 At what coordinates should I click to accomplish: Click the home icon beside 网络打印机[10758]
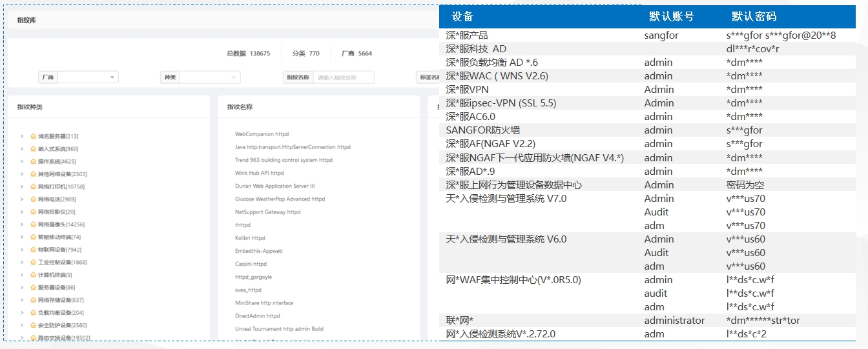point(34,186)
